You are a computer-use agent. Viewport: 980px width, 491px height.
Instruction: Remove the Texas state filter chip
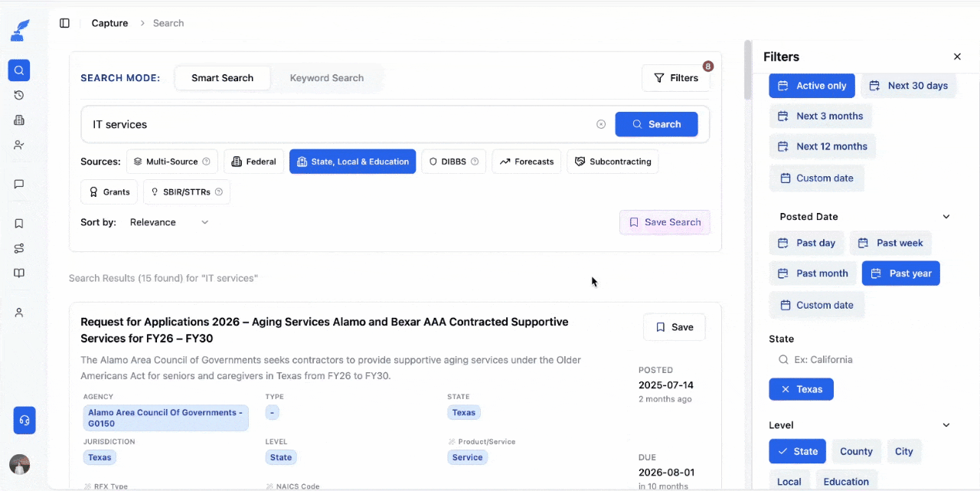pyautogui.click(x=786, y=389)
